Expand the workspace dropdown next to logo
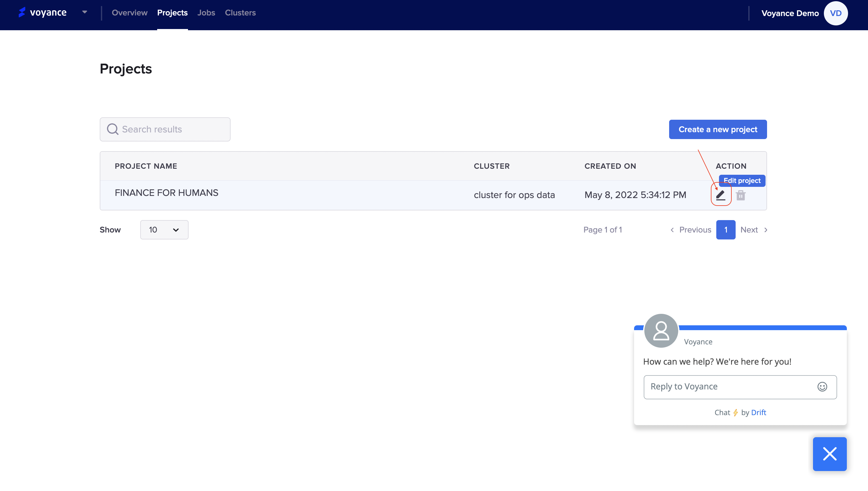 (85, 12)
